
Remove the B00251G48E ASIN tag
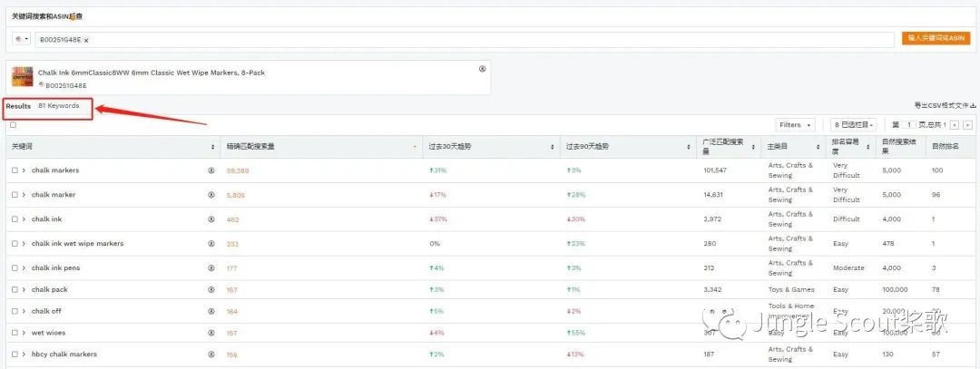pyautogui.click(x=86, y=40)
